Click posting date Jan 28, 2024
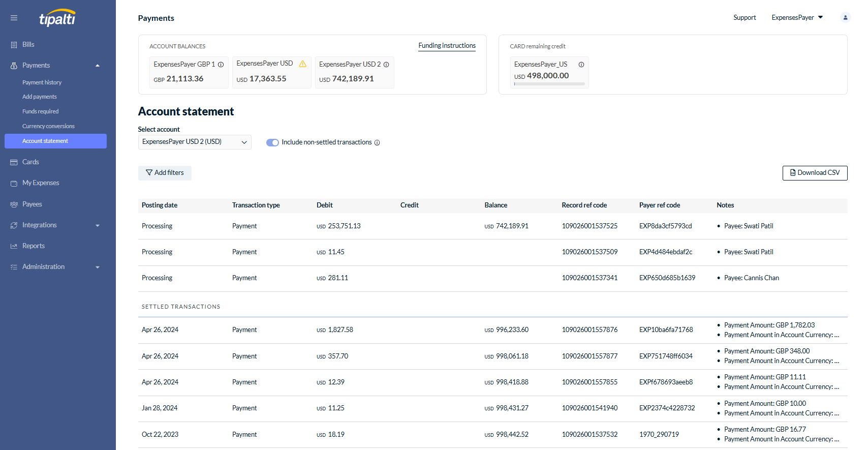Viewport: 868px width, 450px height. pyautogui.click(x=160, y=408)
